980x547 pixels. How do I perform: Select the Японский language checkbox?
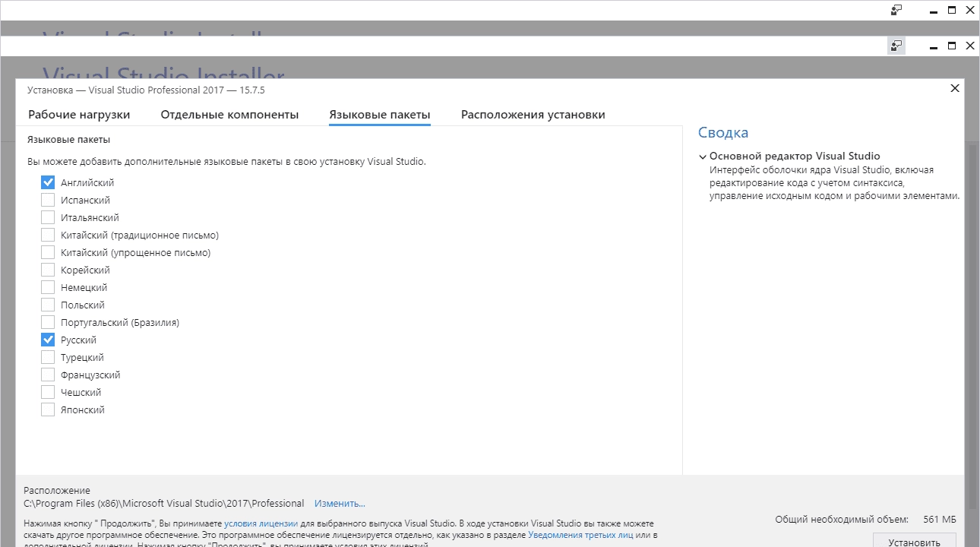tap(48, 409)
